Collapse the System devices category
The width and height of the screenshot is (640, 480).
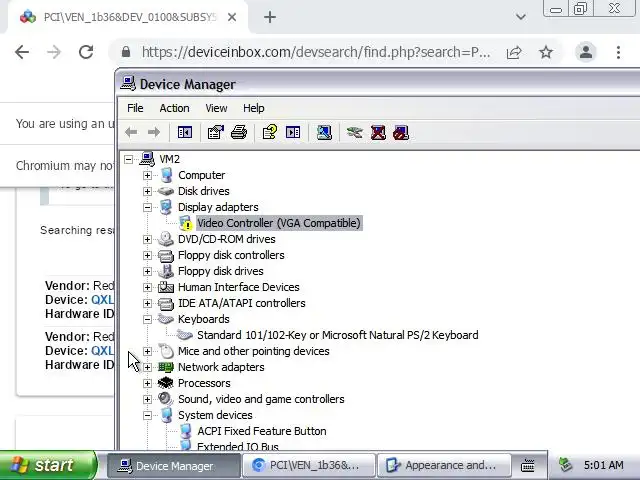[x=147, y=415]
